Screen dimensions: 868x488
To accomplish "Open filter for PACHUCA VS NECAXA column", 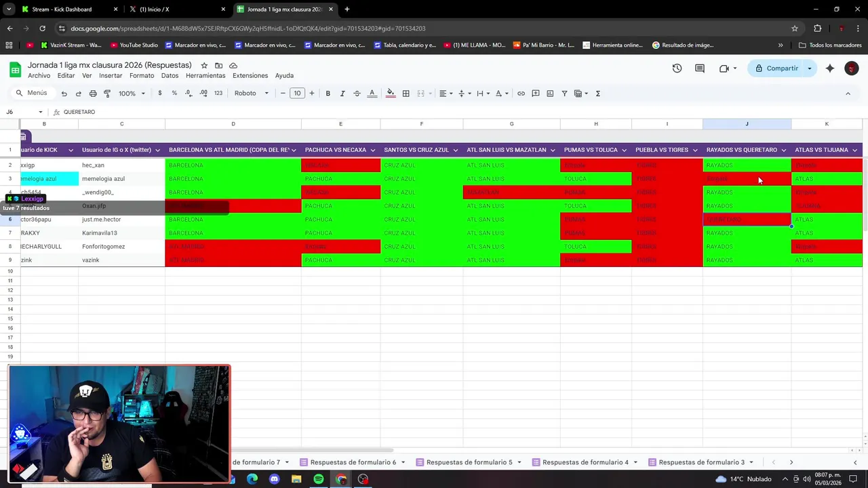I will click(373, 150).
